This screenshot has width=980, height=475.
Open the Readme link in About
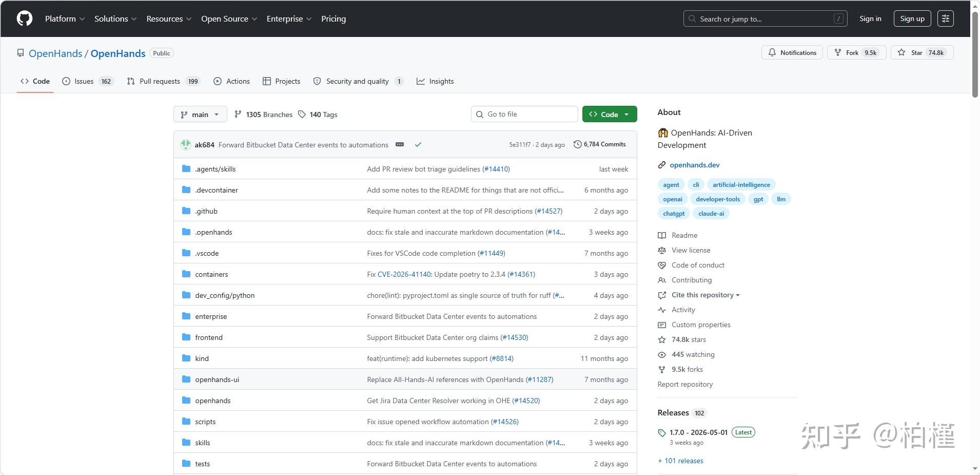[677, 235]
